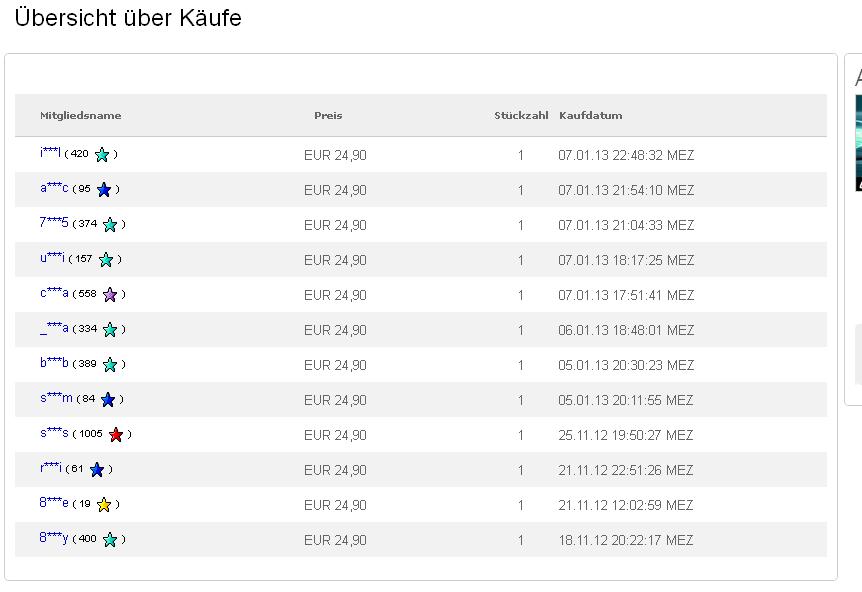This screenshot has height=592, width=862.
Task: Click the Stückzahl column header
Action: [x=521, y=115]
